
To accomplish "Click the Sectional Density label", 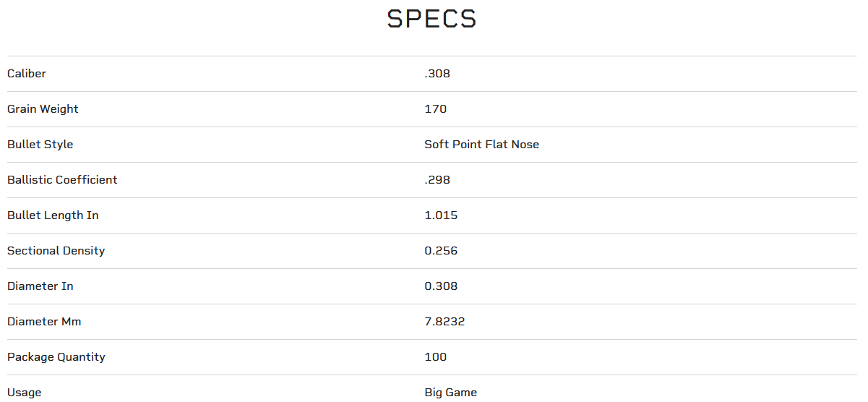I will 56,251.
